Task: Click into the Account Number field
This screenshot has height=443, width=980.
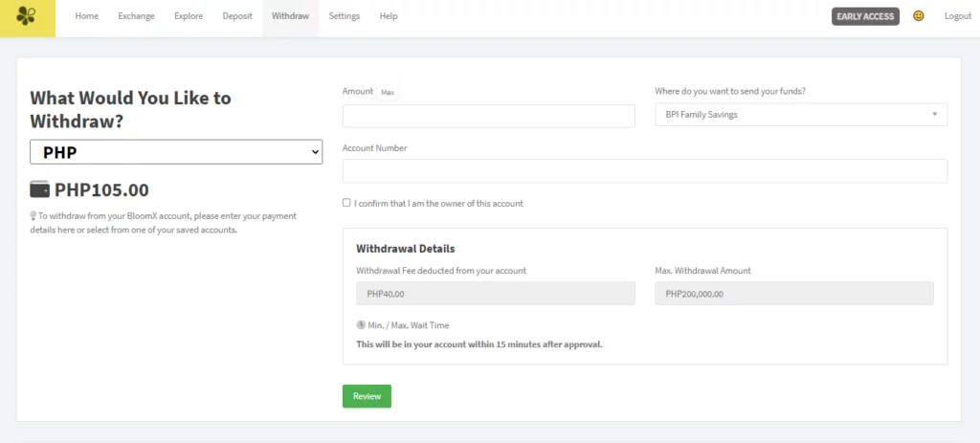Action: 645,171
